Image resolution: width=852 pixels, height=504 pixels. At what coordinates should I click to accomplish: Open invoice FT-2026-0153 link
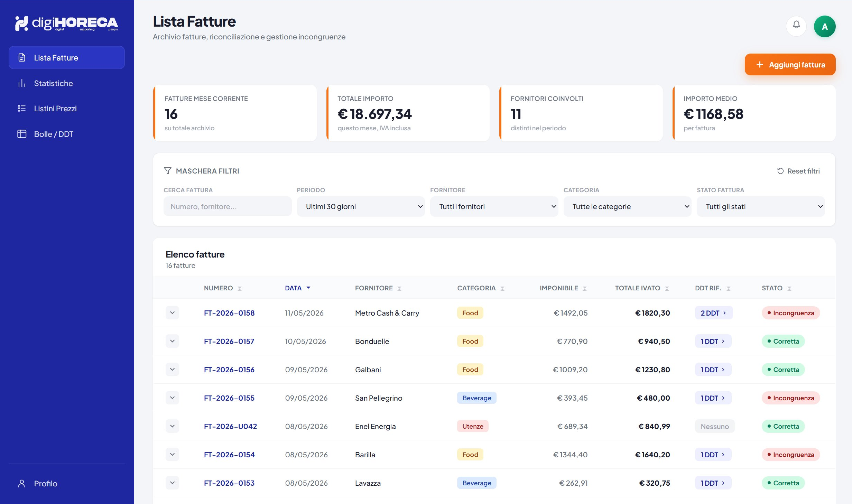(229, 483)
